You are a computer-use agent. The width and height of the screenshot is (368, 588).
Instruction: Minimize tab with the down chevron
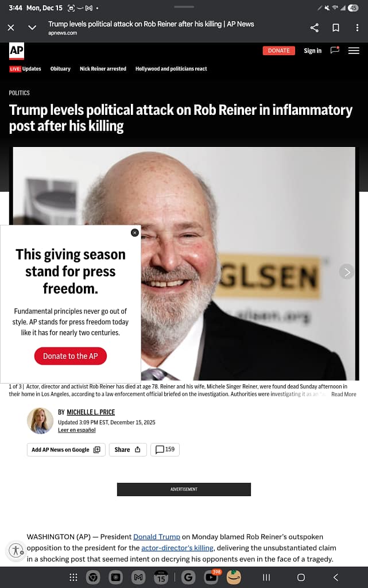32,28
